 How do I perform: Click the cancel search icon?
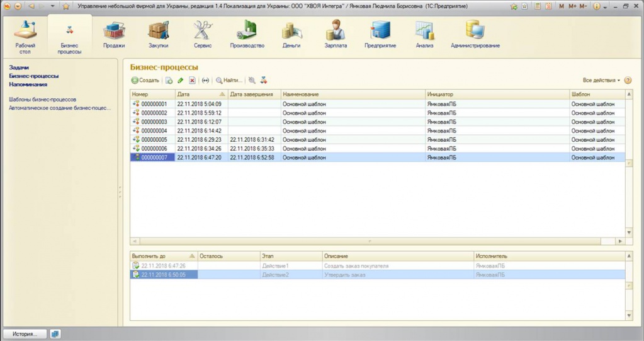pyautogui.click(x=252, y=81)
